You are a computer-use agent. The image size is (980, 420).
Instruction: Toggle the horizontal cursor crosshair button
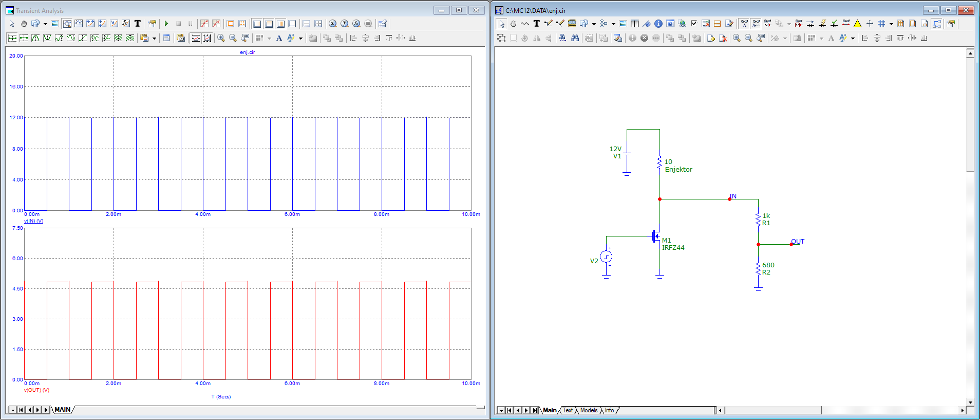318,24
